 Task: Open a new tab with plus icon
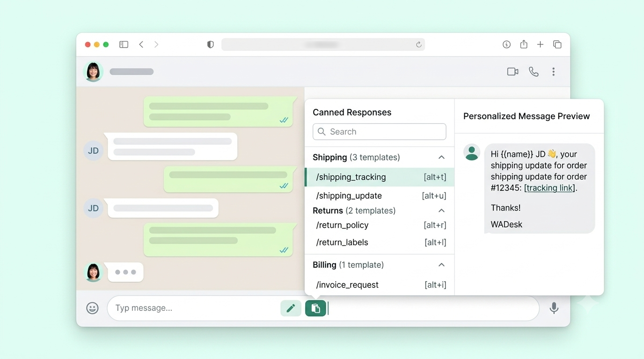tap(540, 44)
